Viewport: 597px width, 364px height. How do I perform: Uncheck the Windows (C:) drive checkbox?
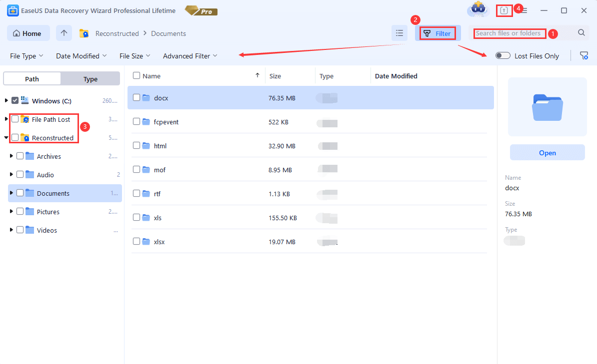[15, 100]
